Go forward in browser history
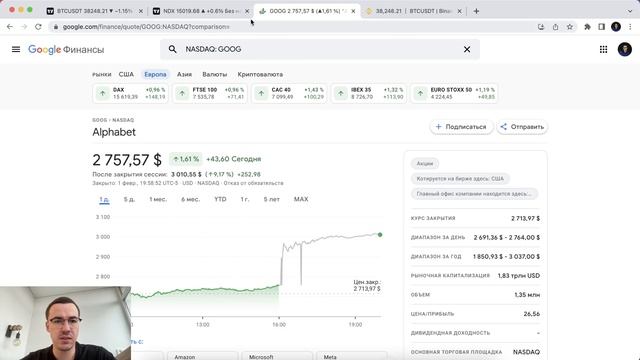 point(24,27)
